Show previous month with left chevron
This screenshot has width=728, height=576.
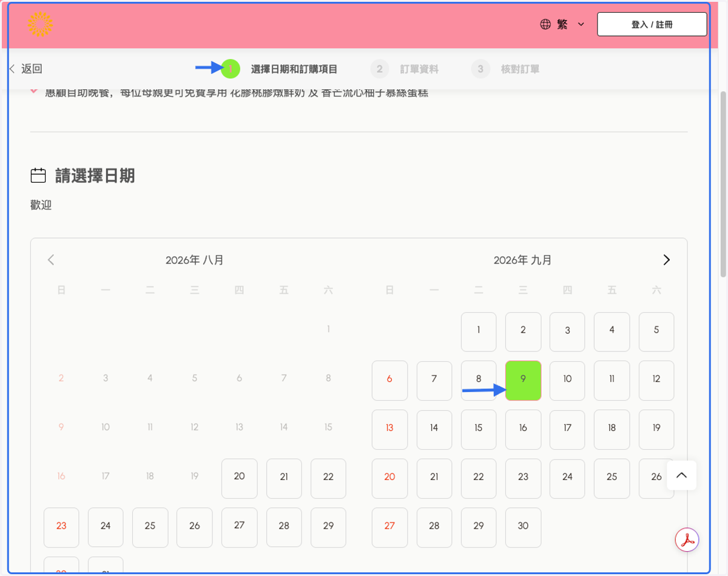tap(51, 260)
